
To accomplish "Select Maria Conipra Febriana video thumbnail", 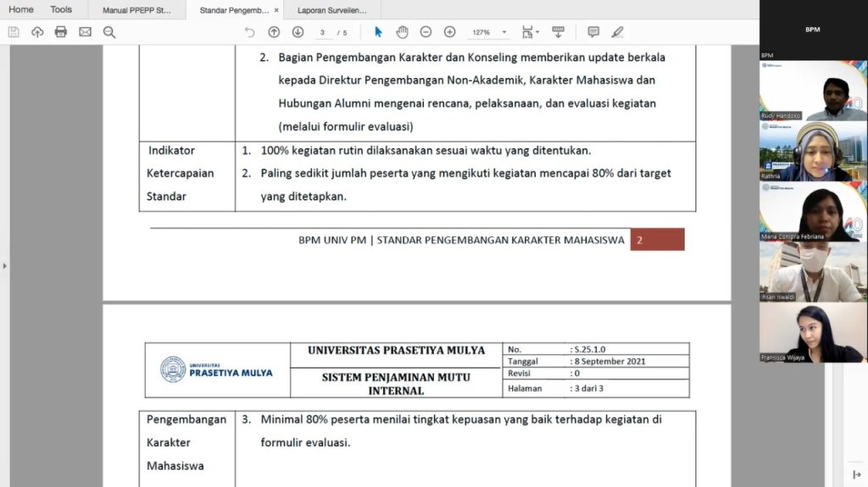I will (x=813, y=212).
